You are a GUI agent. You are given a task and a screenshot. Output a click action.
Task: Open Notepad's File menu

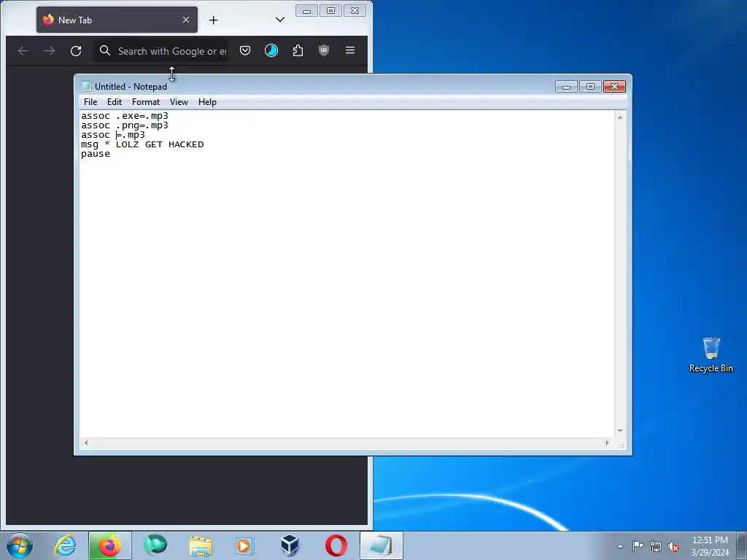[90, 102]
